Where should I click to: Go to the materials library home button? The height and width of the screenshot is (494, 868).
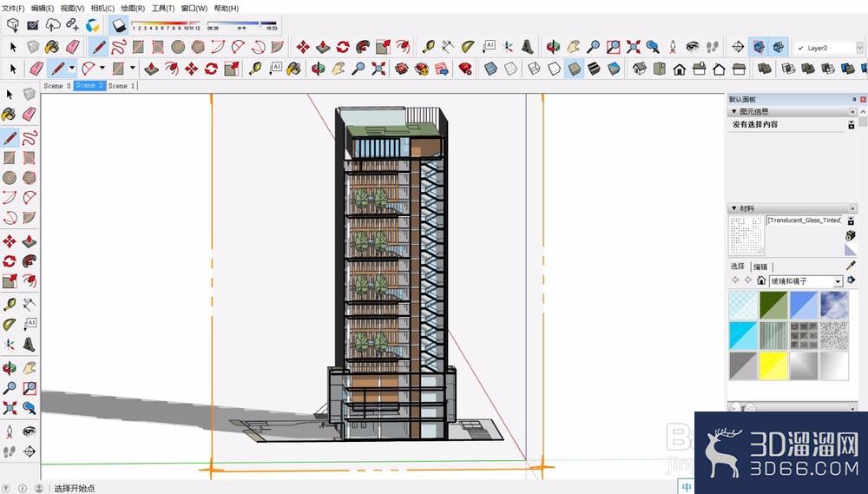[x=761, y=280]
